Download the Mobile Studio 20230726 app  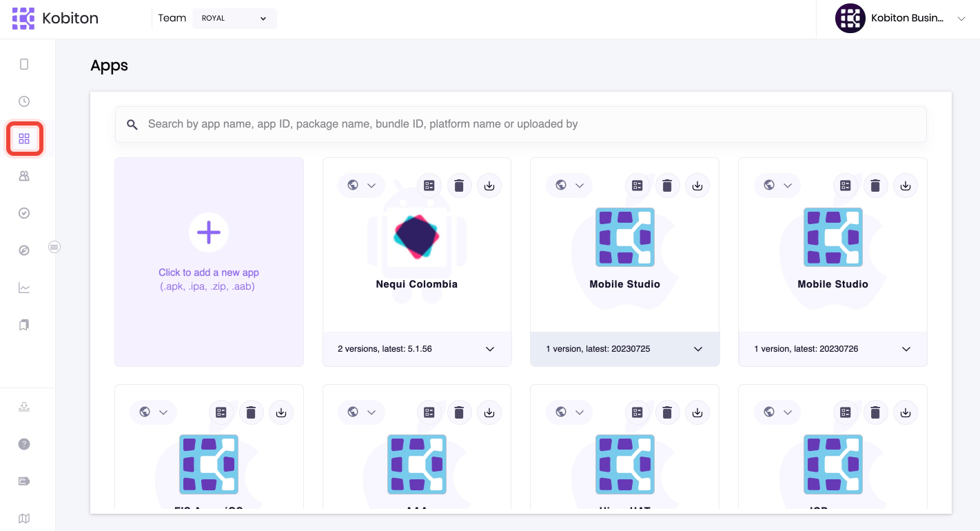[906, 186]
